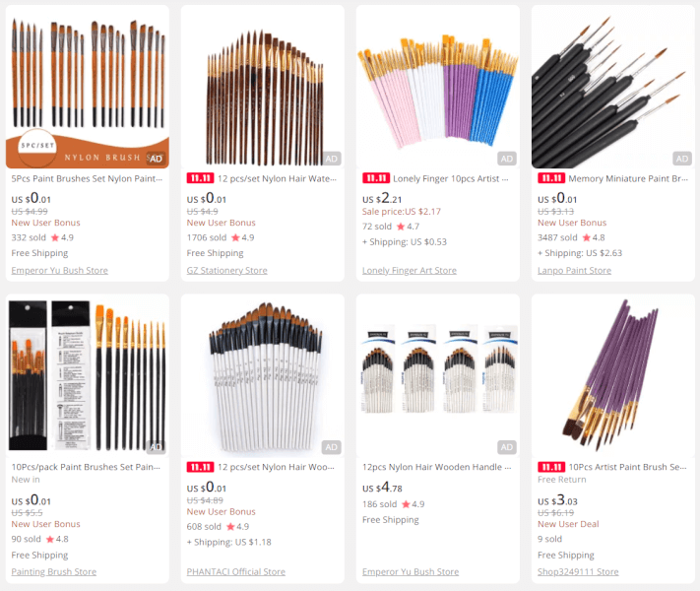700x591 pixels.
Task: Click 11.11 tag beside 12 pcs/set Nylon Hair Wate
Action: coord(200,178)
